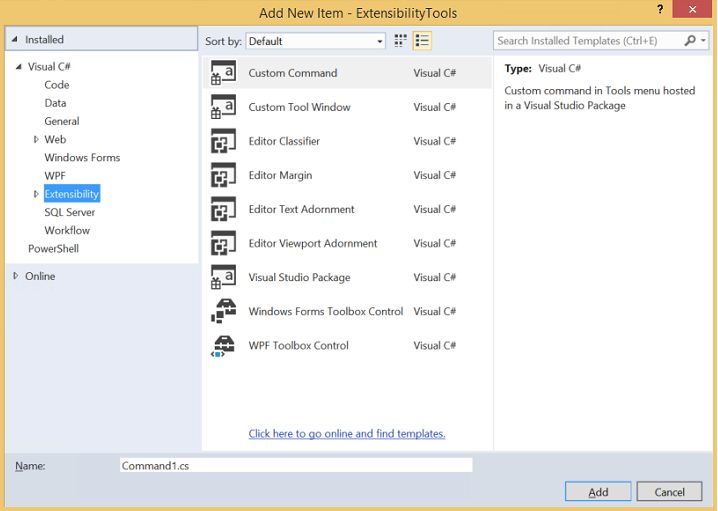Screen dimensions: 718x511
Task: Open the Sort by Default dropdown
Action: (315, 41)
